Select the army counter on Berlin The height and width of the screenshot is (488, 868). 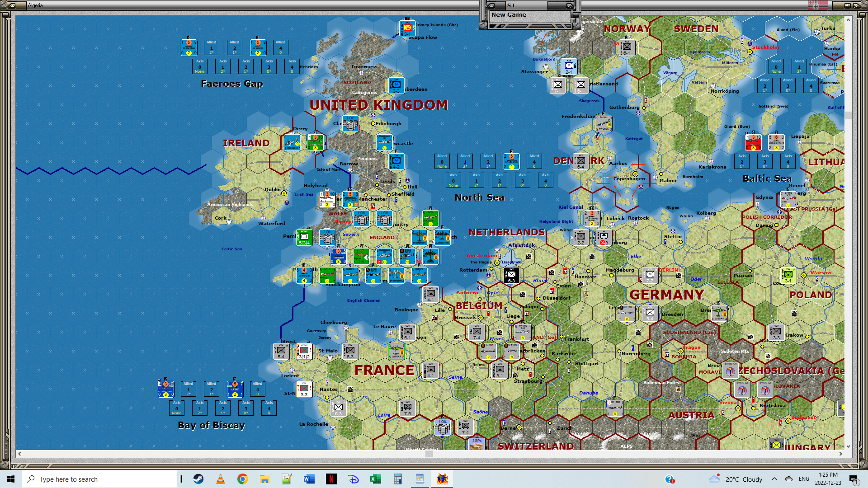pyautogui.click(x=650, y=275)
